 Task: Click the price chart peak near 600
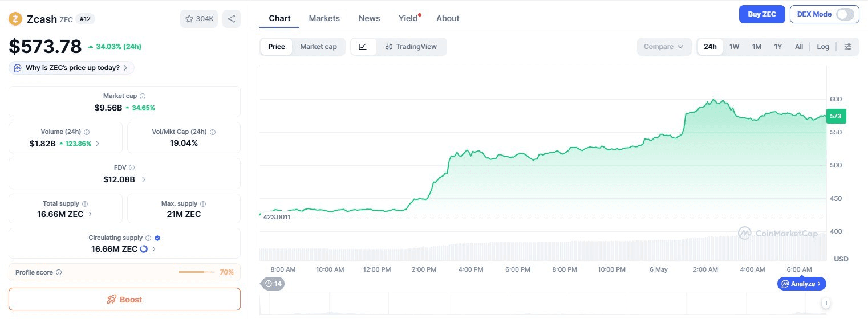pyautogui.click(x=714, y=100)
